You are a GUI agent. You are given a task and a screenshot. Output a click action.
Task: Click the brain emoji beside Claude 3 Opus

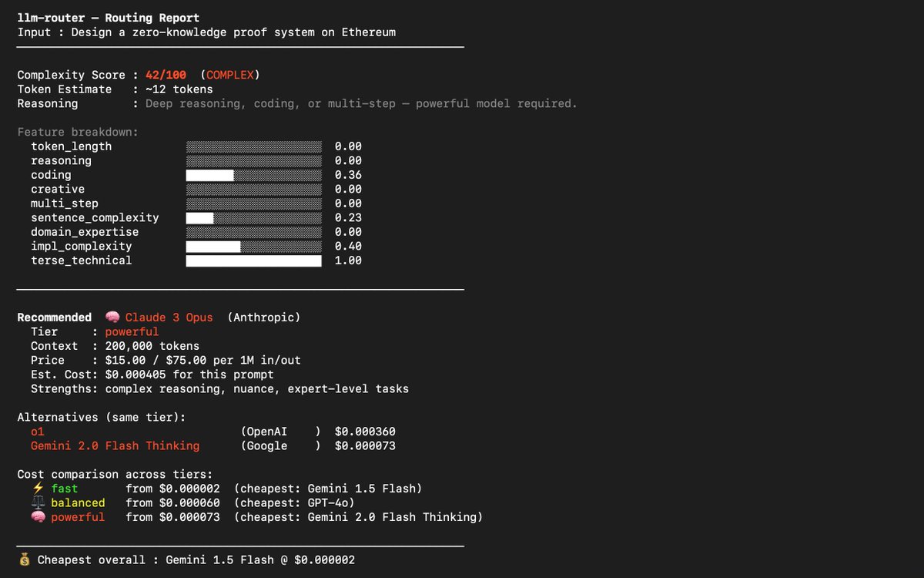point(112,318)
